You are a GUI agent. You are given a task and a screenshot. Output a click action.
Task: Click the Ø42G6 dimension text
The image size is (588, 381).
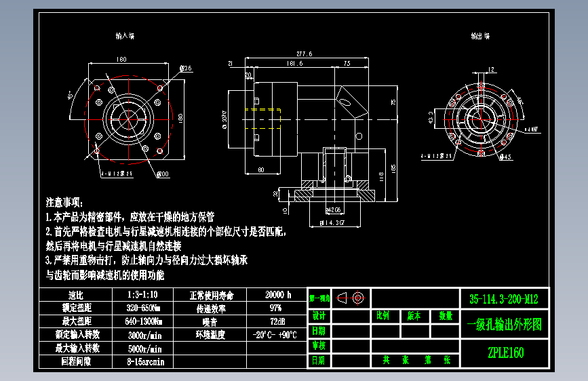333,210
